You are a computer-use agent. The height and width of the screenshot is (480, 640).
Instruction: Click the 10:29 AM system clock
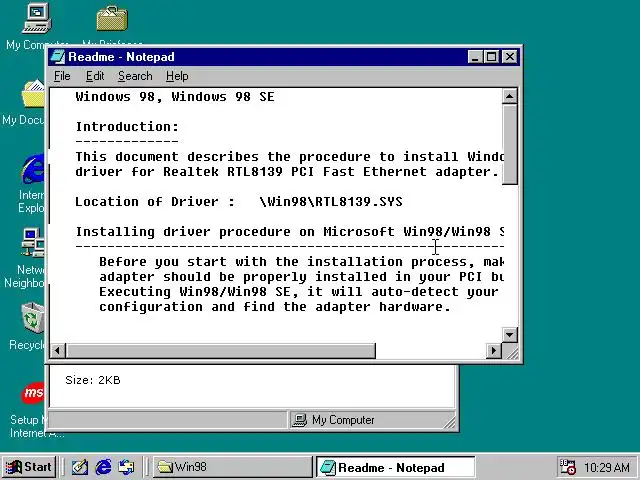click(x=607, y=467)
